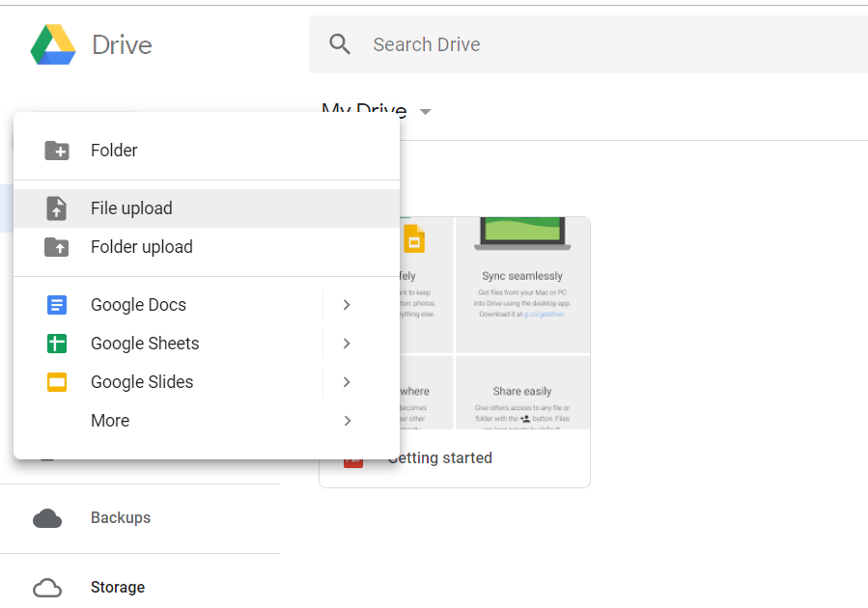Choose File upload from the menu
The image size is (868, 608).
click(x=130, y=207)
